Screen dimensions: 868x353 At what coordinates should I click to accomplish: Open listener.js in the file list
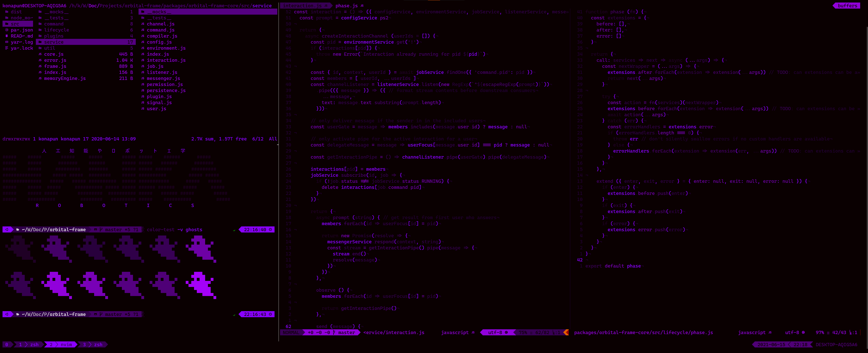162,72
